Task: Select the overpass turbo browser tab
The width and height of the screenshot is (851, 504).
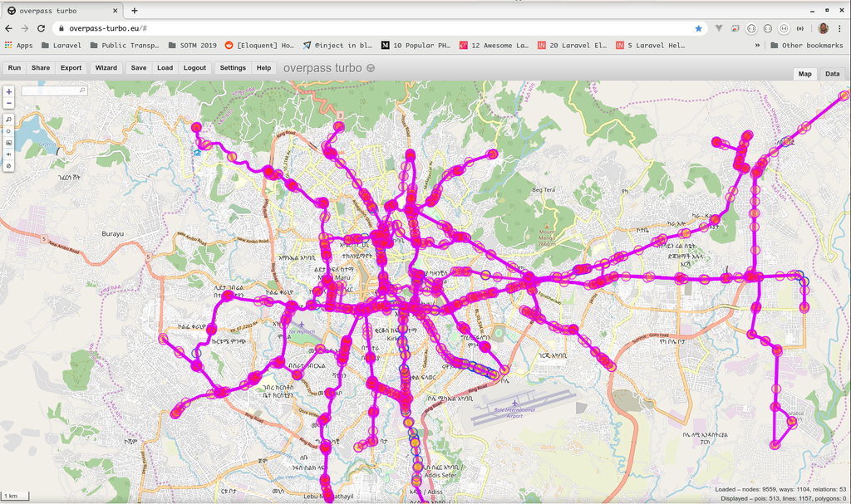Action: (x=62, y=11)
